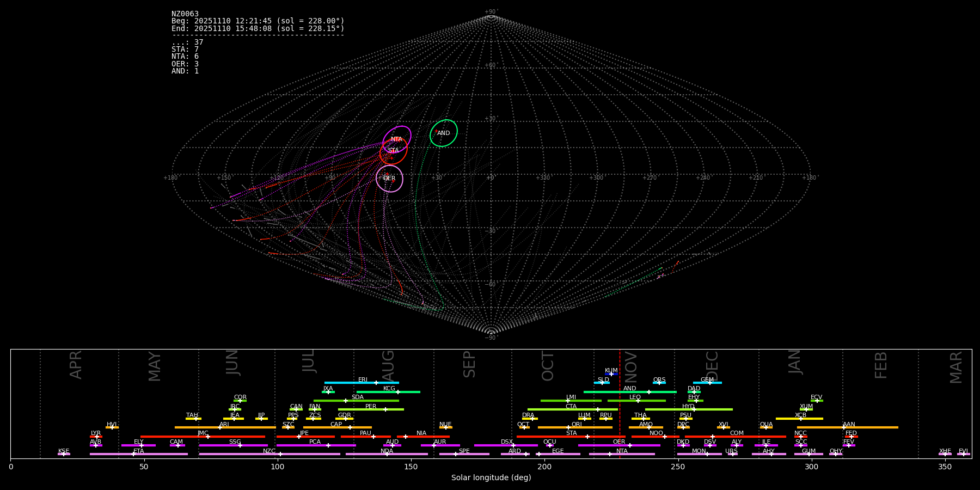Click the +90 latitude label atop the map
This screenshot has height=490, width=980.
point(491,11)
